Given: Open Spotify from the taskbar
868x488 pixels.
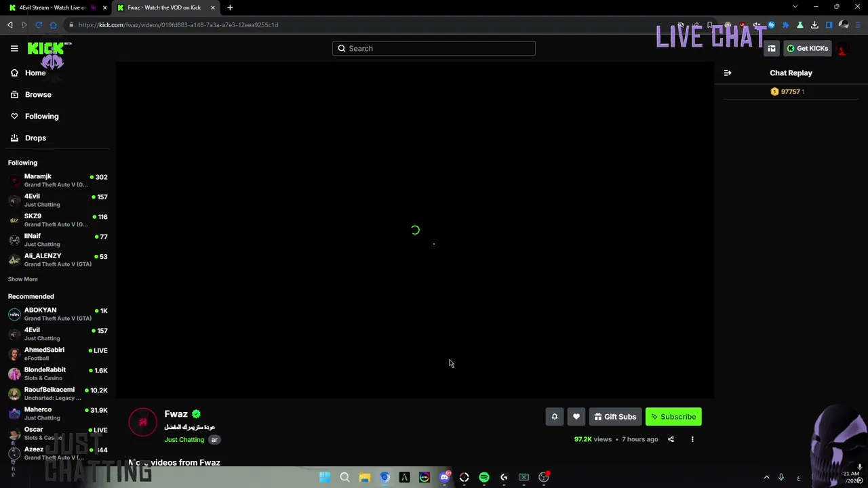Looking at the screenshot, I should 484,478.
